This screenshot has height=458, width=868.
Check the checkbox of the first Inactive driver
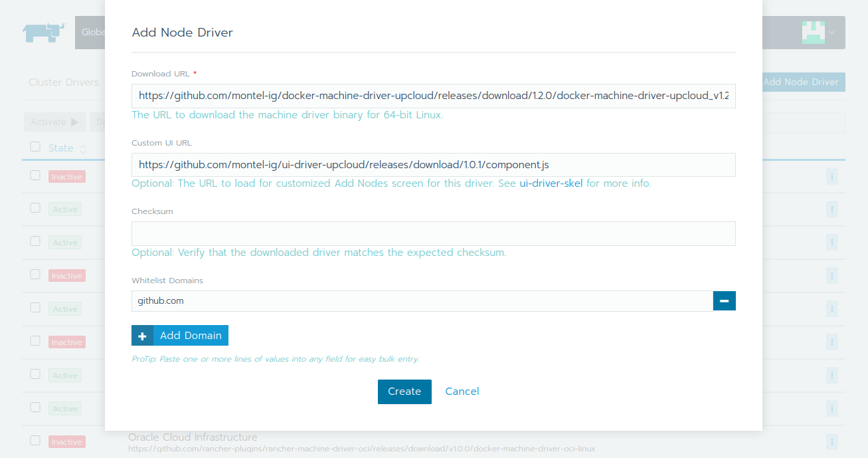(35, 175)
